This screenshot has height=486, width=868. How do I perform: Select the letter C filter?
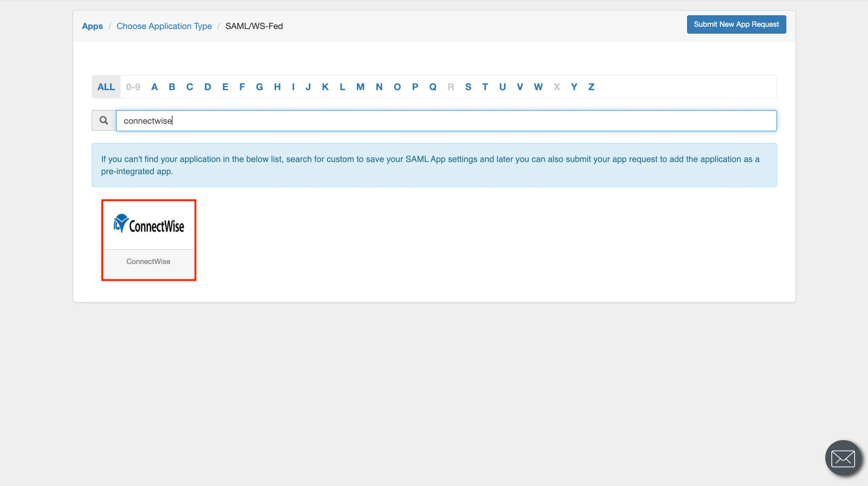tap(189, 87)
